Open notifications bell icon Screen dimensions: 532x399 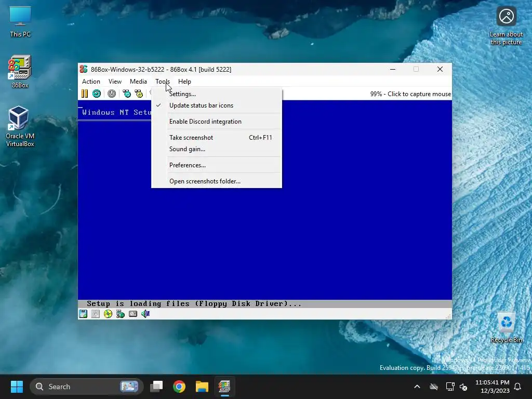click(x=518, y=387)
